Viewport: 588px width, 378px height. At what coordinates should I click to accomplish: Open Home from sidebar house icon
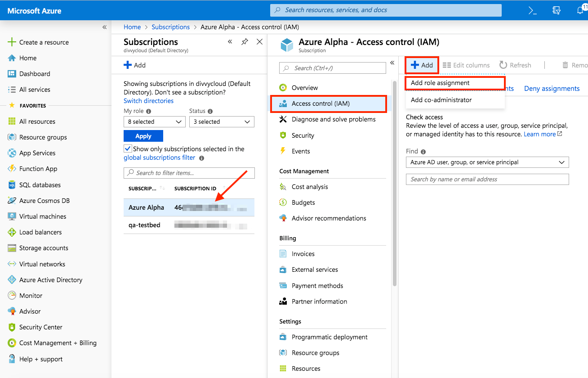(12, 58)
